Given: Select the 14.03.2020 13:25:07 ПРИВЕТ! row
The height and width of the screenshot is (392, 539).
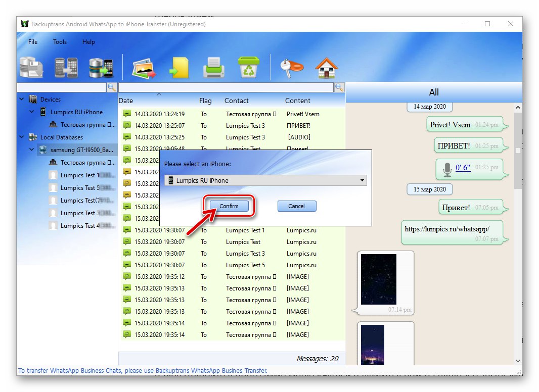Looking at the screenshot, I should (x=232, y=125).
